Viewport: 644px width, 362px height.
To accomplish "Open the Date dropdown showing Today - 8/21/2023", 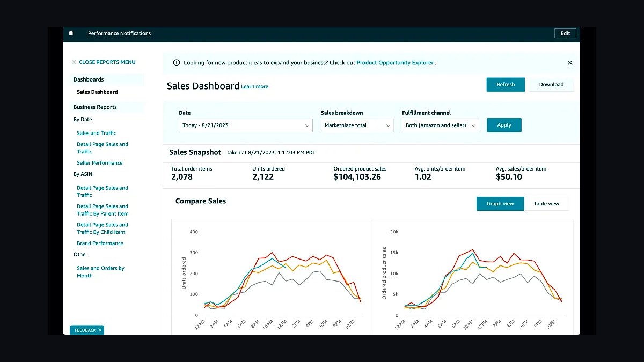I will click(x=246, y=125).
